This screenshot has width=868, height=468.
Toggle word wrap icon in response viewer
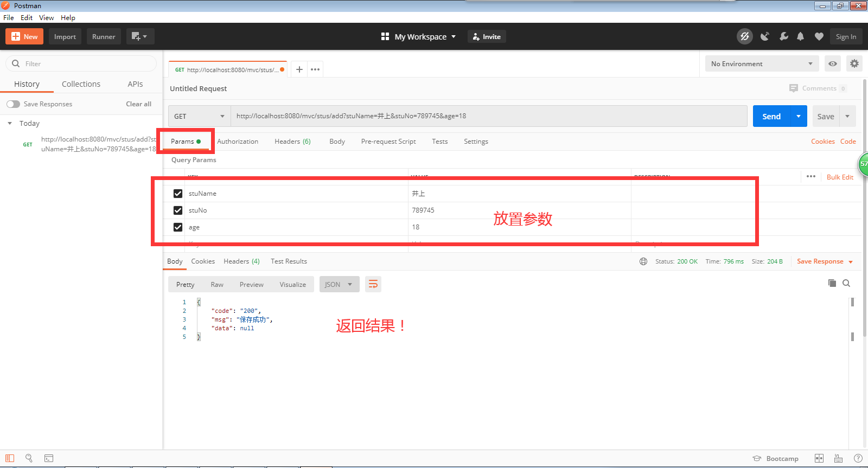(373, 284)
